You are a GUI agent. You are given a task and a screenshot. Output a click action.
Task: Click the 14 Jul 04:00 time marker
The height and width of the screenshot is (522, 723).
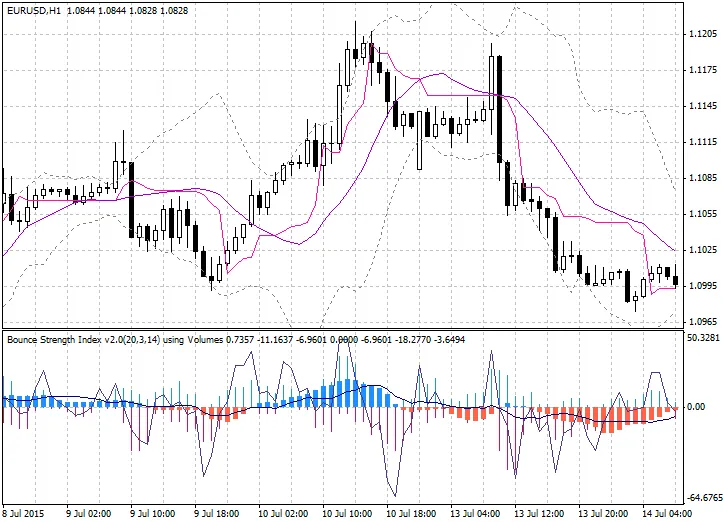(x=667, y=513)
